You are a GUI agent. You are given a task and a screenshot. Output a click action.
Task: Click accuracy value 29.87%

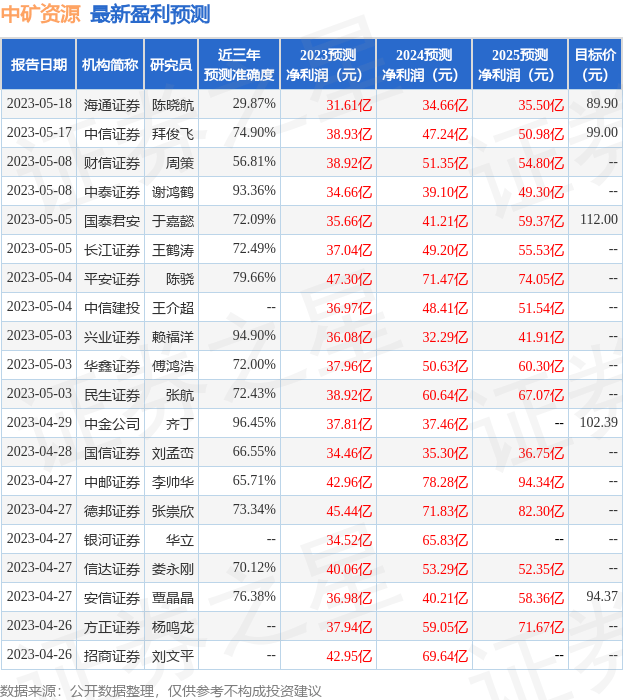254,103
